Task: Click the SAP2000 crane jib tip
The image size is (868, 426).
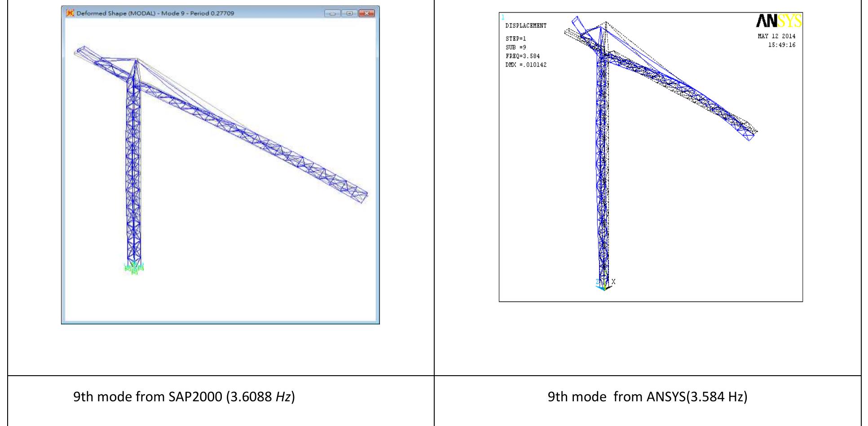Action: pyautogui.click(x=363, y=197)
